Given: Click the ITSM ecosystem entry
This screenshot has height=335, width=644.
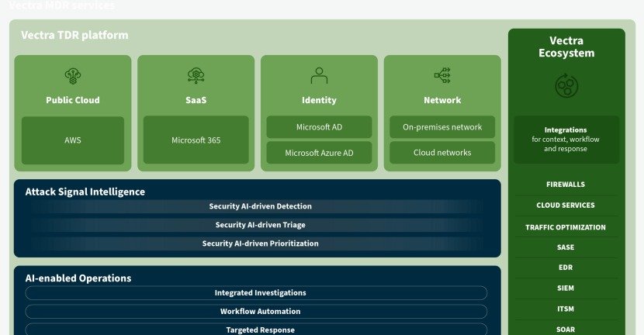Looking at the screenshot, I should click(x=566, y=309).
